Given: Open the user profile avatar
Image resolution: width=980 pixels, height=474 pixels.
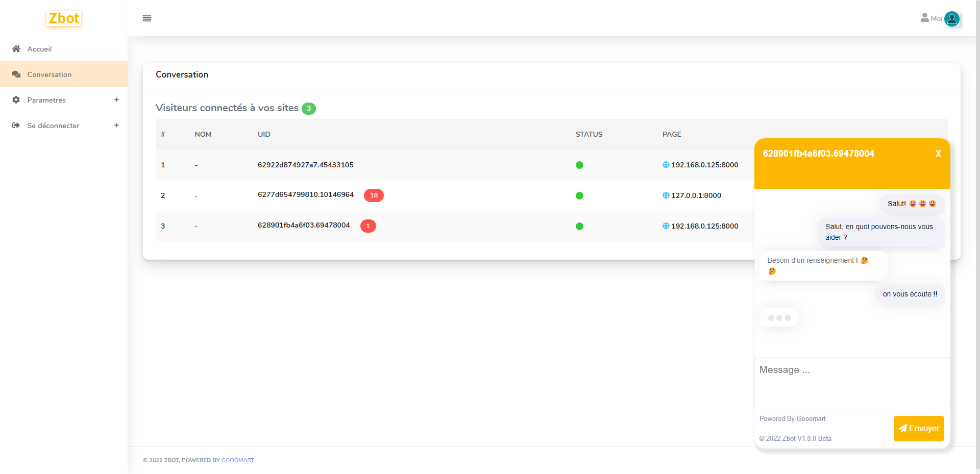Looking at the screenshot, I should pos(952,19).
